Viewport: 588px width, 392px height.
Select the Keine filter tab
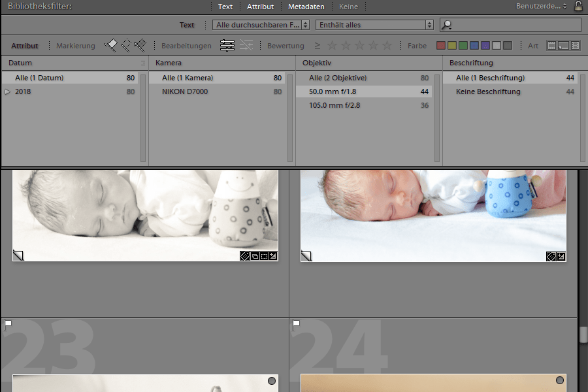[348, 7]
